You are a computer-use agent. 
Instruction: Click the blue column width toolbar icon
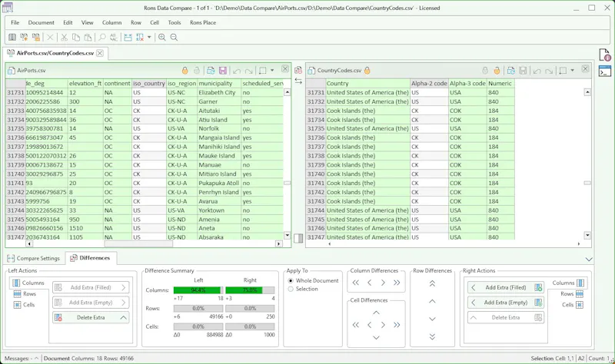tap(128, 37)
